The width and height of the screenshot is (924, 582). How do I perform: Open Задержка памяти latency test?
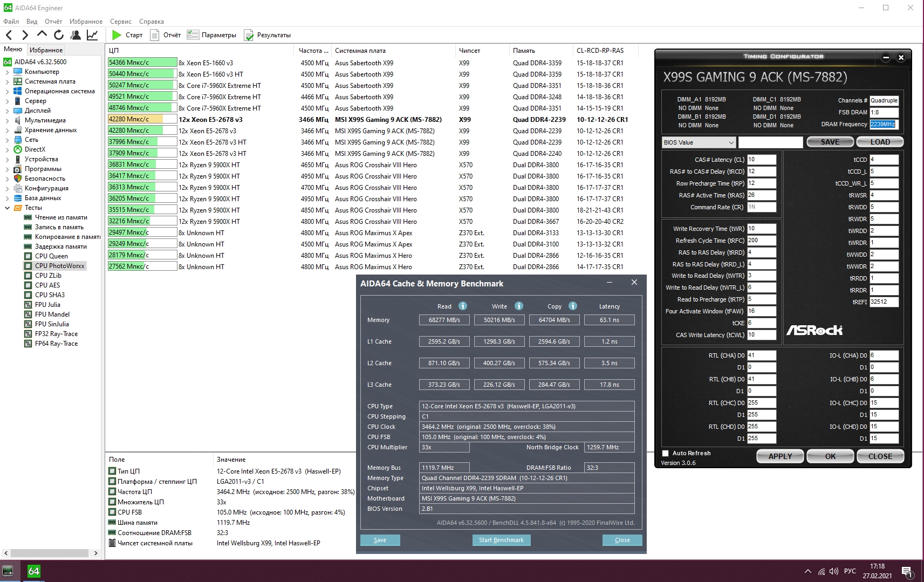[61, 247]
